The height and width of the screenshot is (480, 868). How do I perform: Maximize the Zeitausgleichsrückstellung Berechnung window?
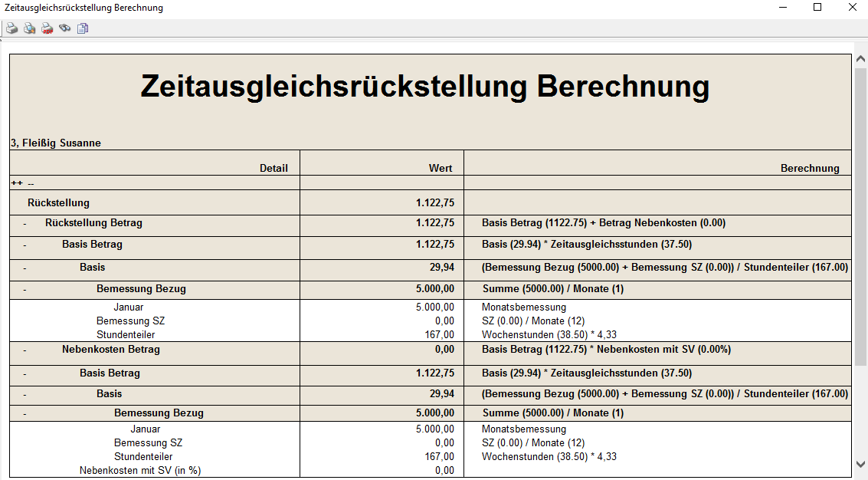[x=817, y=8]
